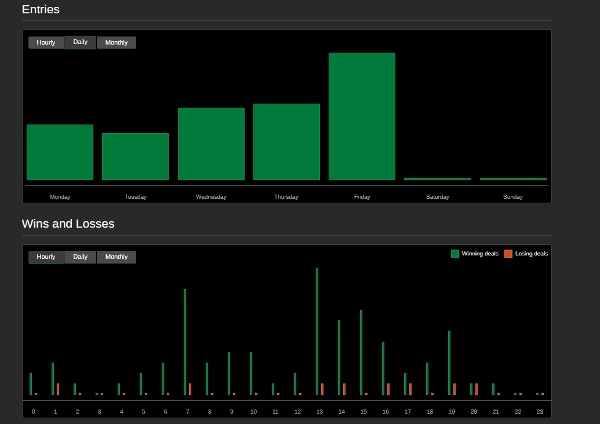Click winning deals bar at hour 10
Viewport: 600px width, 424px height.
tap(251, 373)
